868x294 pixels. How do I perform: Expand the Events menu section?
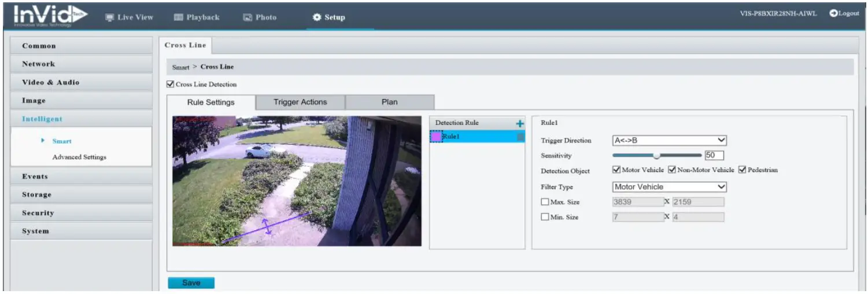(x=82, y=177)
